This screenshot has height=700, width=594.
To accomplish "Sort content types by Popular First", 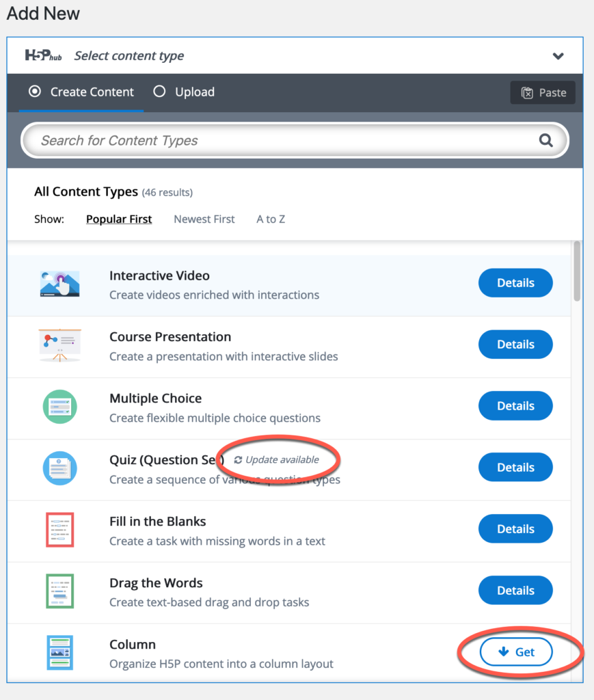I will pos(119,219).
